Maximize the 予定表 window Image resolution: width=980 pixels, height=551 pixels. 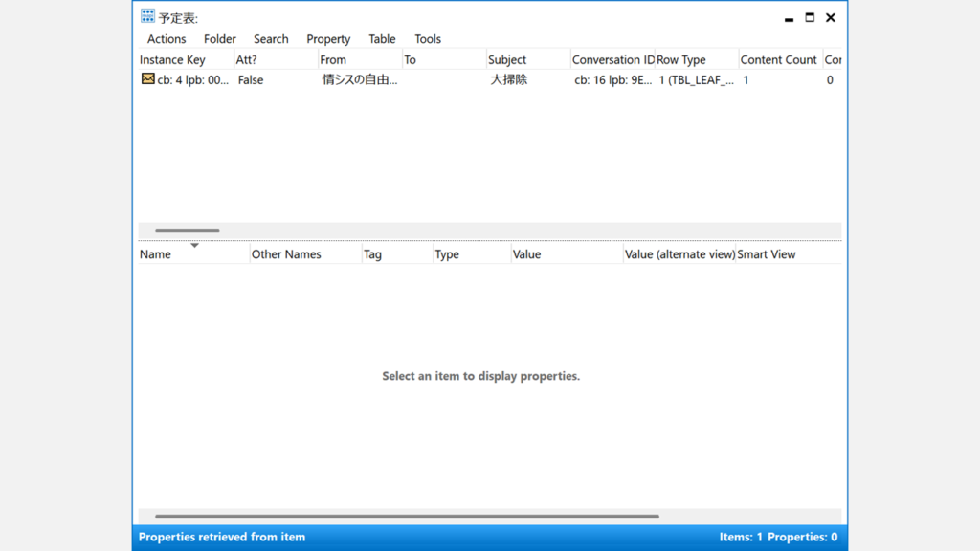point(810,17)
